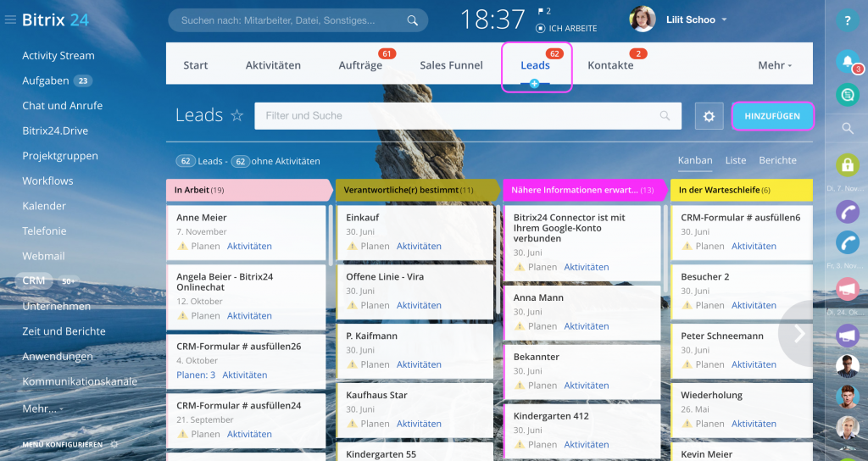
Task: Click Aktivitäten link on Anne Meier card
Action: click(249, 247)
